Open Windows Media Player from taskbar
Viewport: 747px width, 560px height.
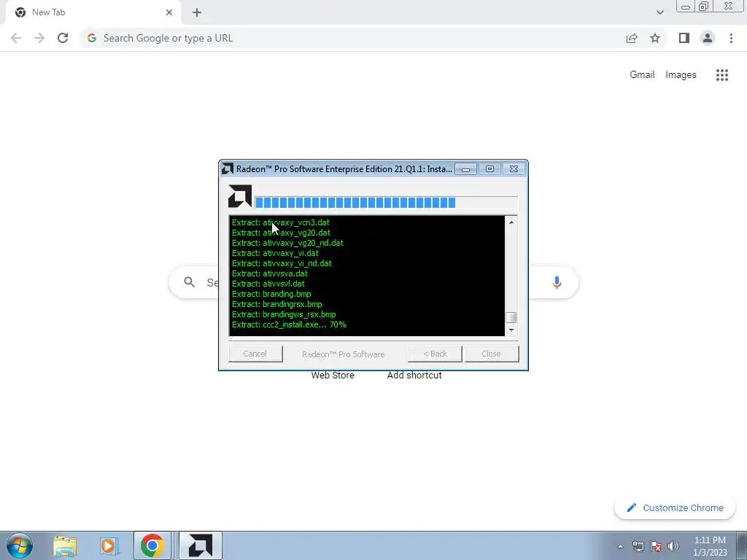108,546
